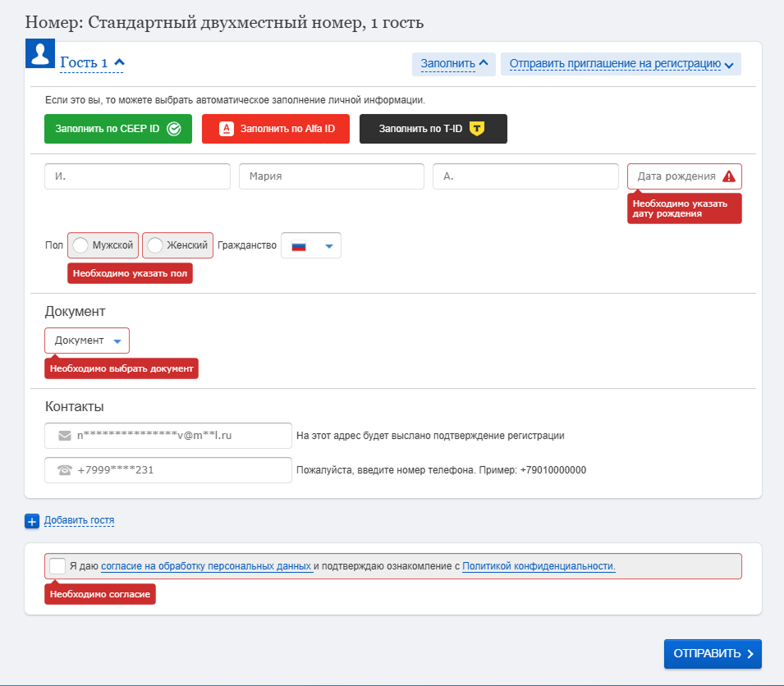
Task: Focus the phone number field
Action: pos(168,470)
